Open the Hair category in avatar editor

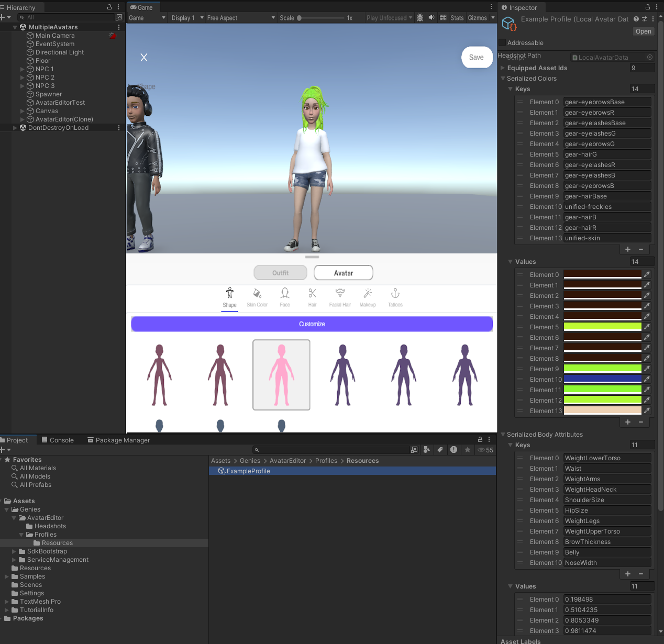point(312,297)
